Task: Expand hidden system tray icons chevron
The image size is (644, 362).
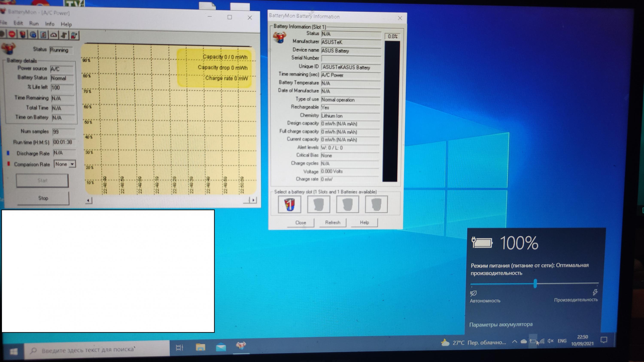Action: 514,341
